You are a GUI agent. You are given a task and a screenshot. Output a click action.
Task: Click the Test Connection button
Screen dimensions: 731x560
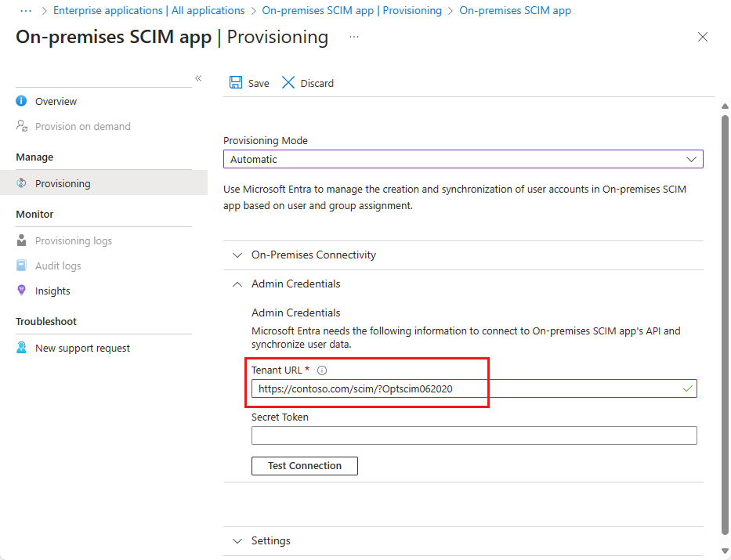(x=305, y=466)
